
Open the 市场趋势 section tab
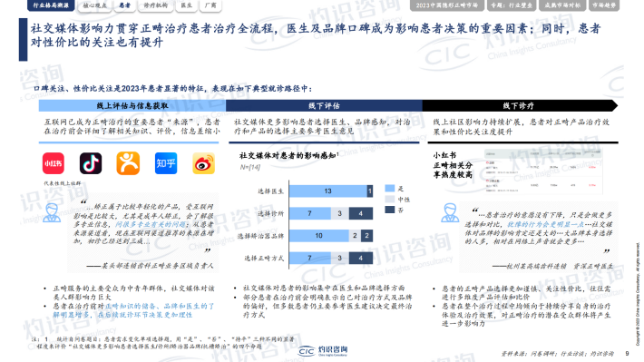(x=604, y=5)
